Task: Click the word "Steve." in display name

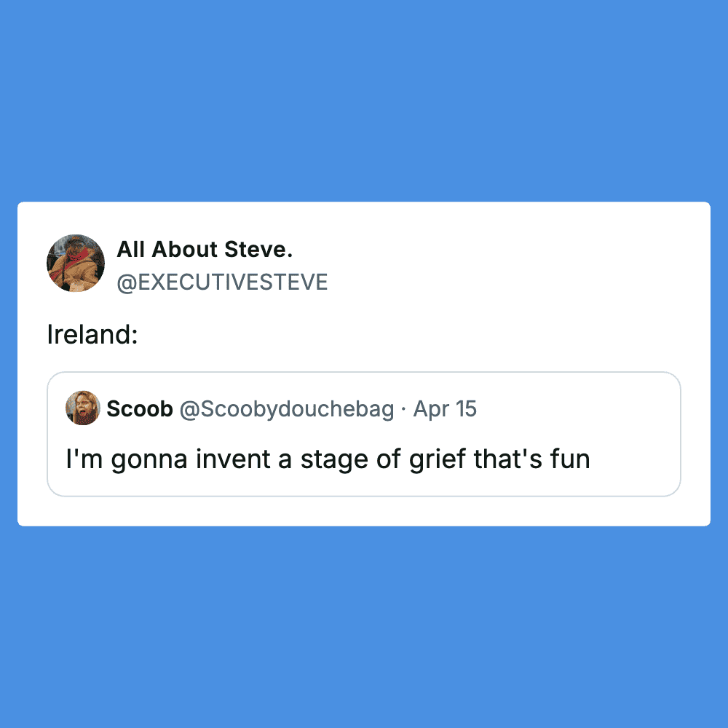Action: [258, 250]
